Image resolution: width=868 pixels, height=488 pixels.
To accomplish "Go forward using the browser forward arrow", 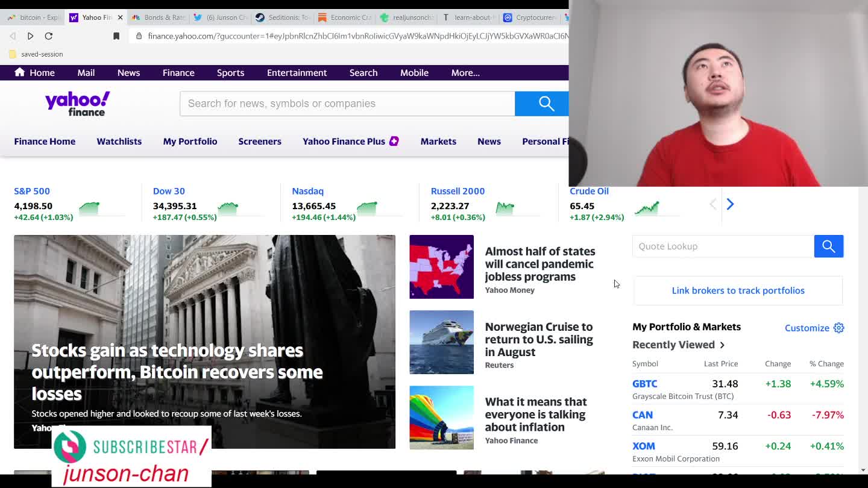I will pyautogui.click(x=30, y=36).
